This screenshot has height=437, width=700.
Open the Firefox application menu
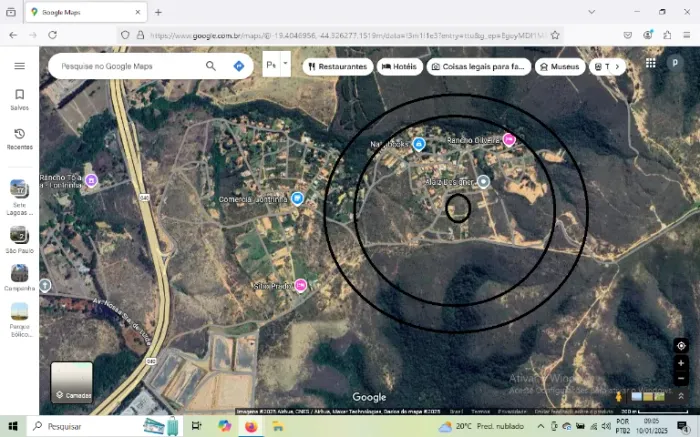687,35
